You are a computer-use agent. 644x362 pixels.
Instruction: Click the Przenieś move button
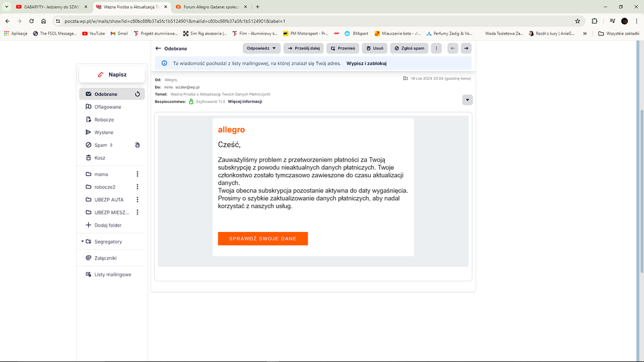[x=343, y=48]
